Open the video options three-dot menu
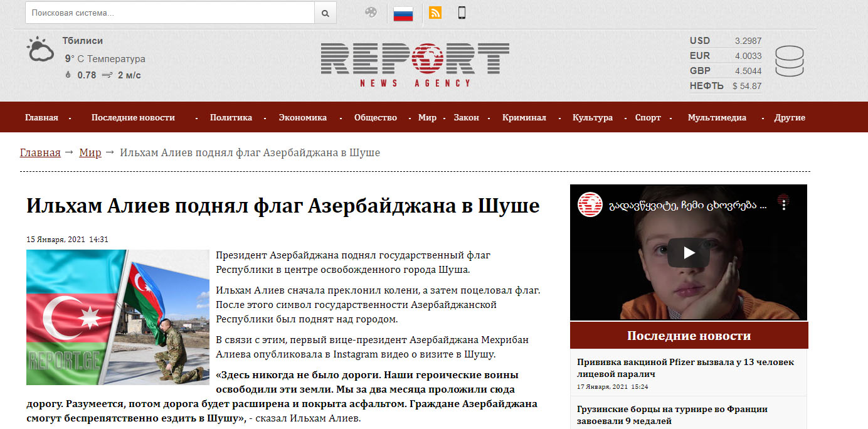Image resolution: width=868 pixels, height=429 pixels. point(784,203)
